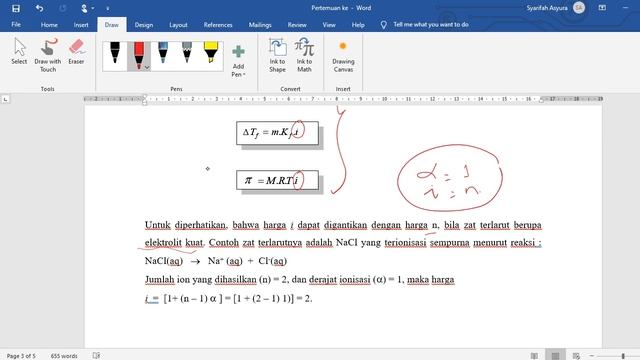The image size is (640, 360).
Task: Open the Syarifah Asyura account
Action: (547, 8)
